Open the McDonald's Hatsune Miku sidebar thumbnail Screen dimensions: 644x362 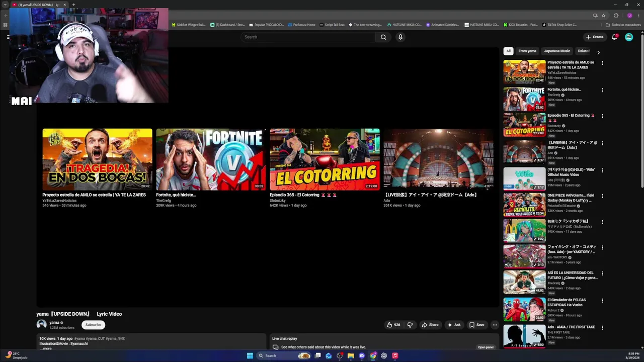tap(524, 230)
